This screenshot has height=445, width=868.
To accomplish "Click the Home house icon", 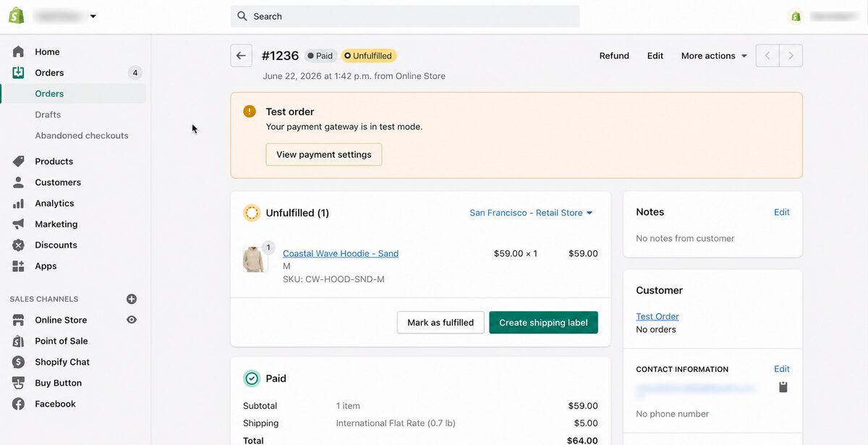I will click(x=19, y=51).
